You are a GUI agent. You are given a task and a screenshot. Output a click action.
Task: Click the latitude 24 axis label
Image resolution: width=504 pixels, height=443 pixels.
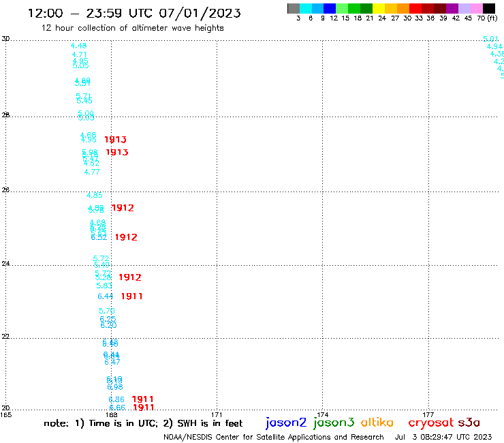pos(5,264)
